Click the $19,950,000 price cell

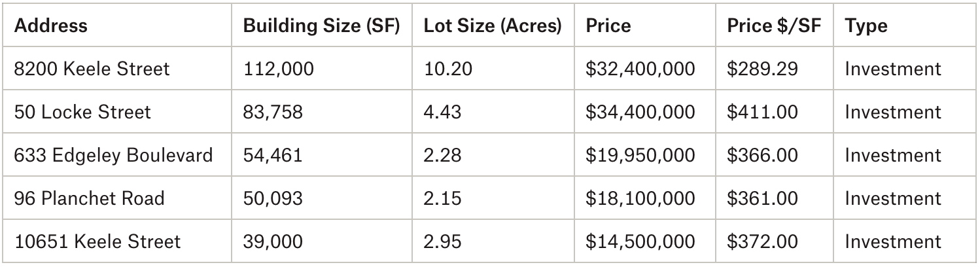click(640, 155)
